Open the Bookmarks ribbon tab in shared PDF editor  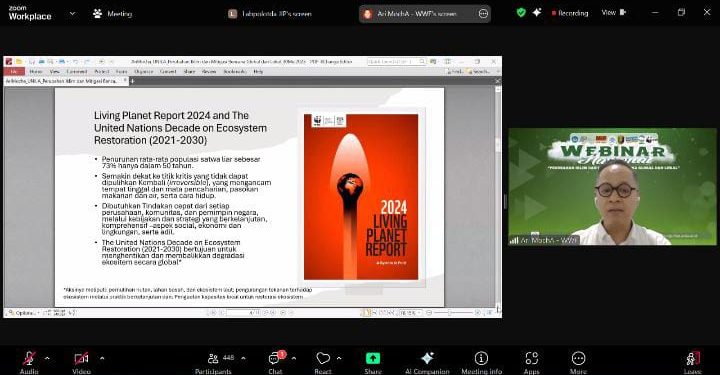[x=235, y=72]
